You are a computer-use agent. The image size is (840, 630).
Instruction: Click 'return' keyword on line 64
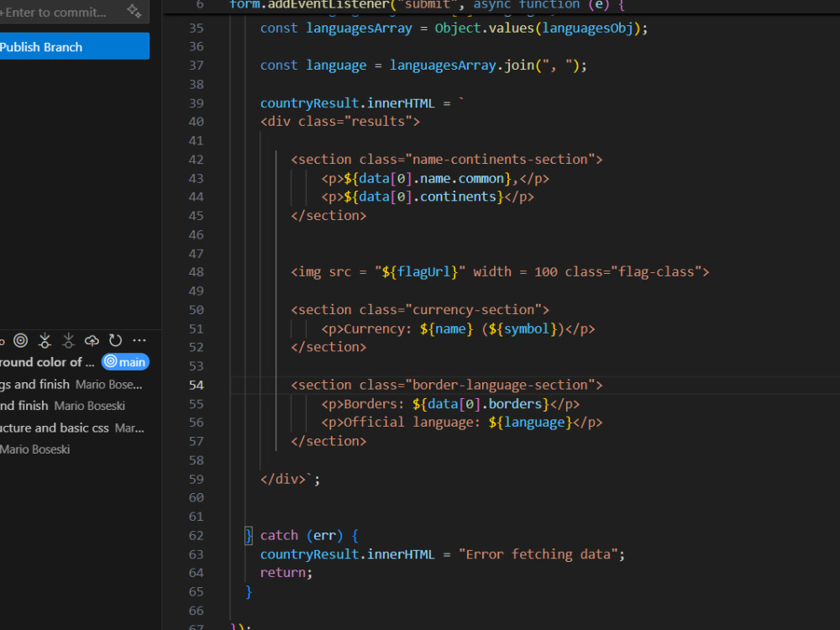[283, 573]
